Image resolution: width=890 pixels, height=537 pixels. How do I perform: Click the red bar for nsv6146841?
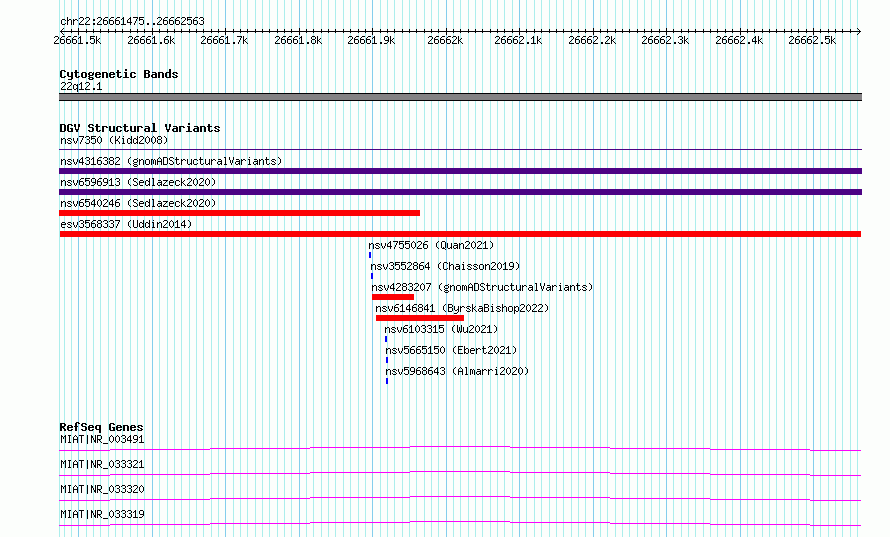(419, 318)
